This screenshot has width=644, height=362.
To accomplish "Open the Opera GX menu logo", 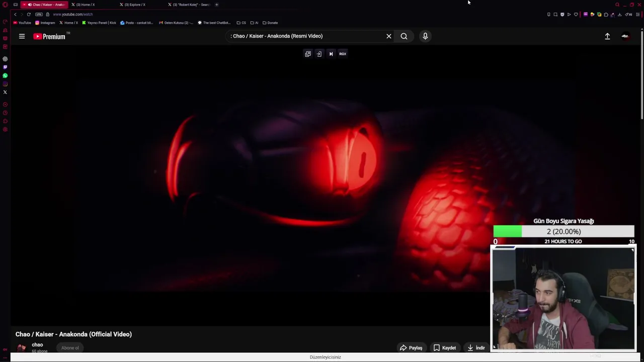I will (5, 5).
